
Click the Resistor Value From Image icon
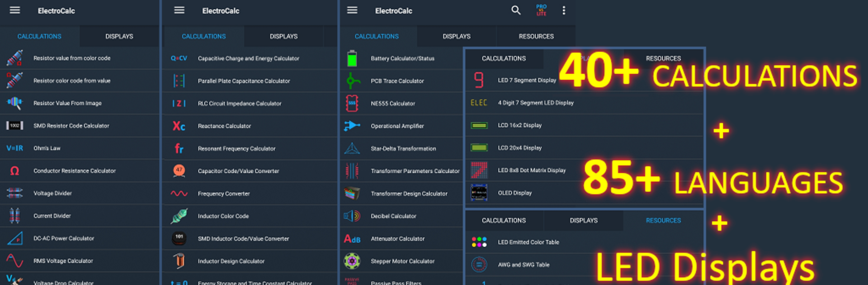click(x=14, y=103)
